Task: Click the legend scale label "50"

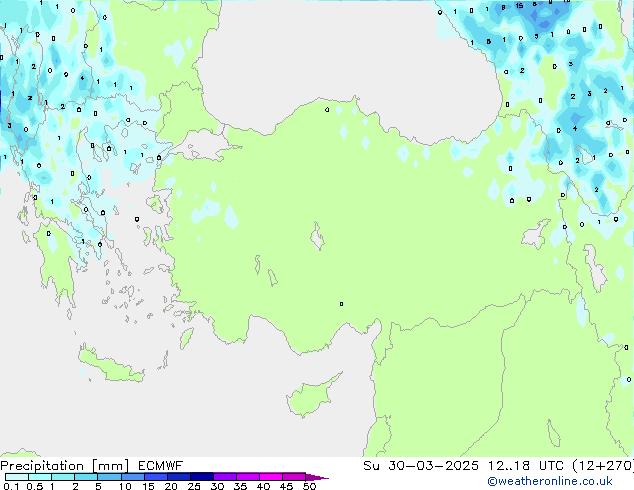Action: coord(310,486)
